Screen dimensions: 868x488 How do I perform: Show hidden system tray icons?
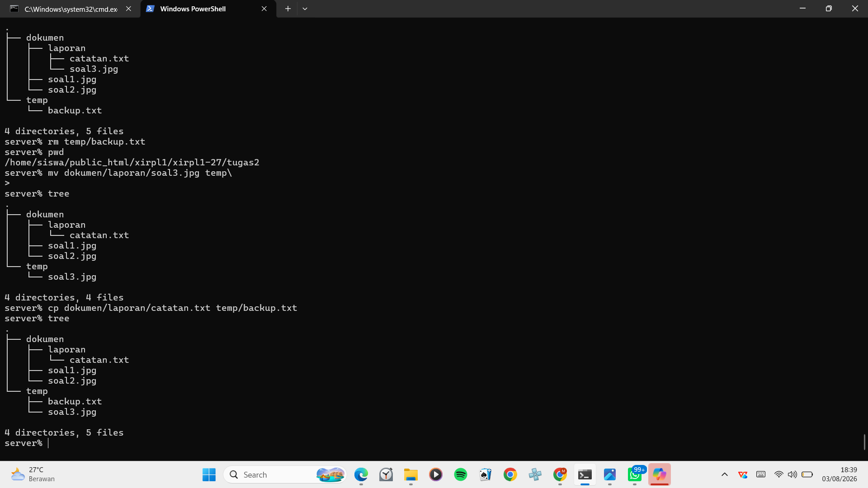[x=724, y=474]
